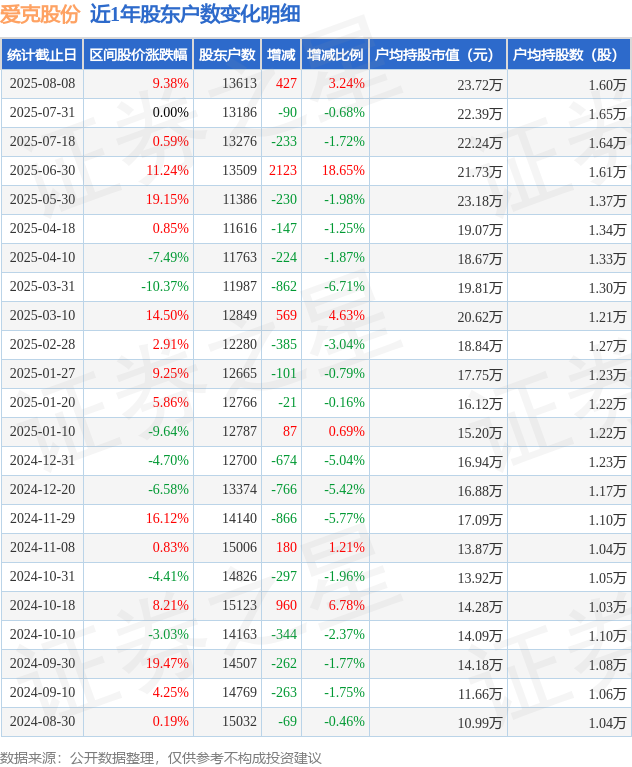Select the 户均持股数（股） column header
Viewport: 632px width, 767px height.
(566, 55)
